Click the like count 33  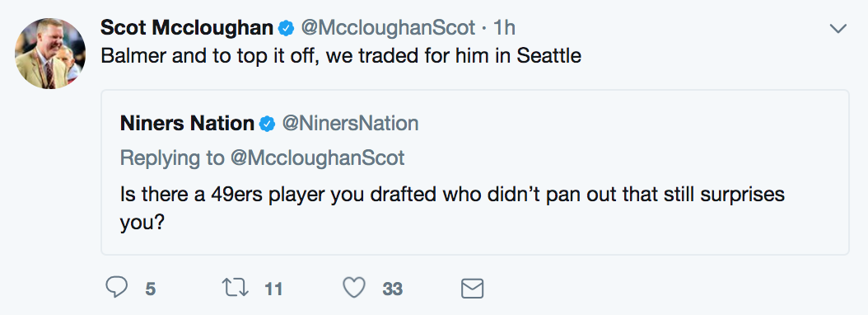click(393, 289)
